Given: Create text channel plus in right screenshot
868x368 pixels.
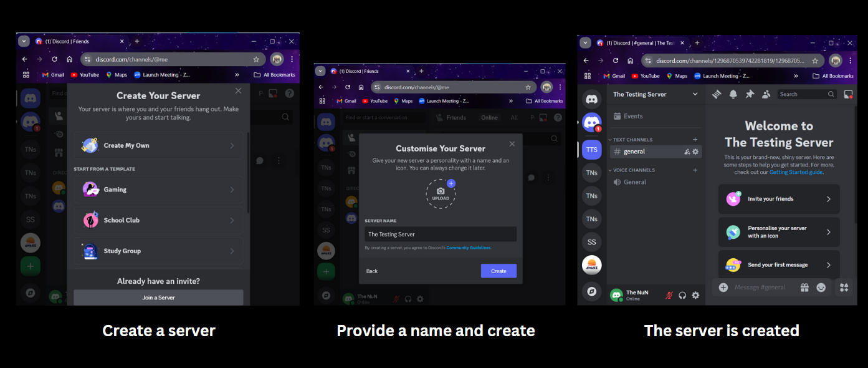Looking at the screenshot, I should coord(695,140).
